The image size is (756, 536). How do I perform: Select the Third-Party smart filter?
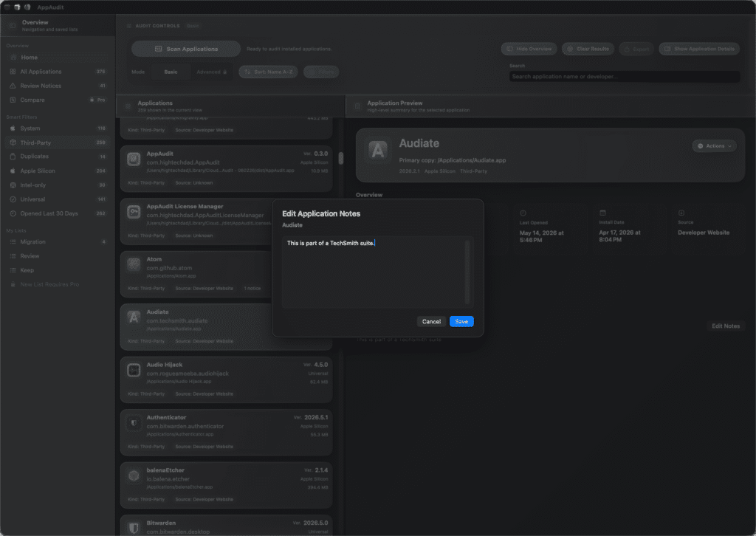pyautogui.click(x=58, y=142)
